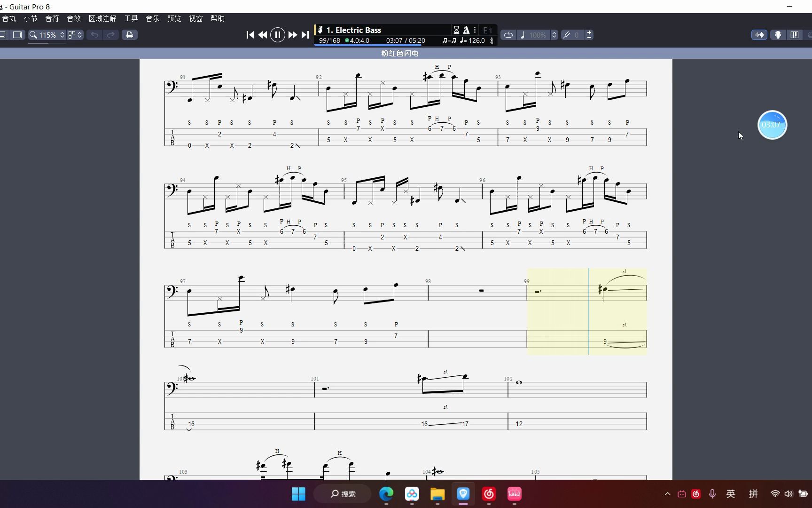Open the Windows Start menu

pyautogui.click(x=298, y=494)
